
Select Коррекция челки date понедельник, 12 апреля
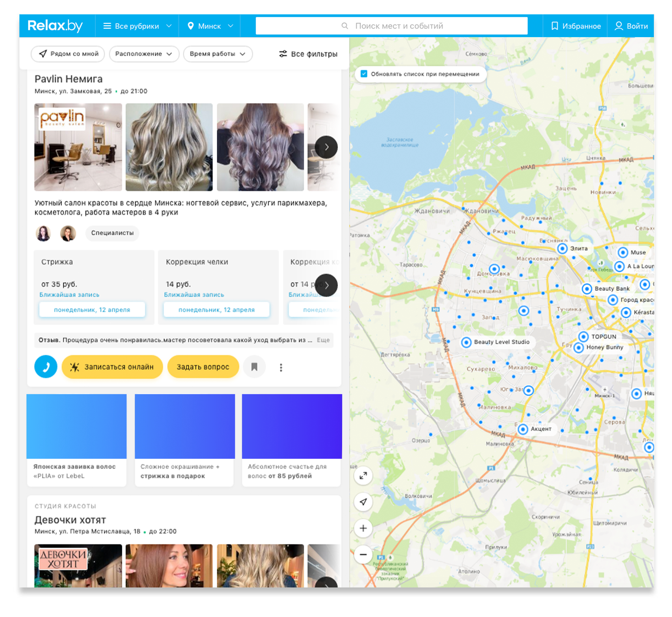pos(216,309)
